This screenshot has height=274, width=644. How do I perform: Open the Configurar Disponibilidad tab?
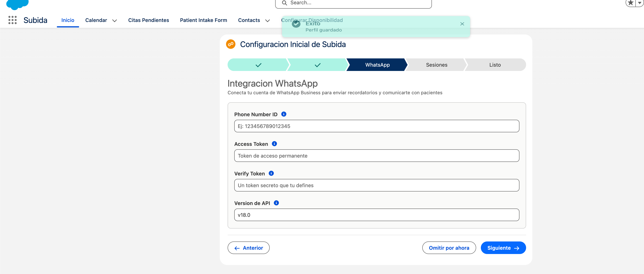pos(312,20)
